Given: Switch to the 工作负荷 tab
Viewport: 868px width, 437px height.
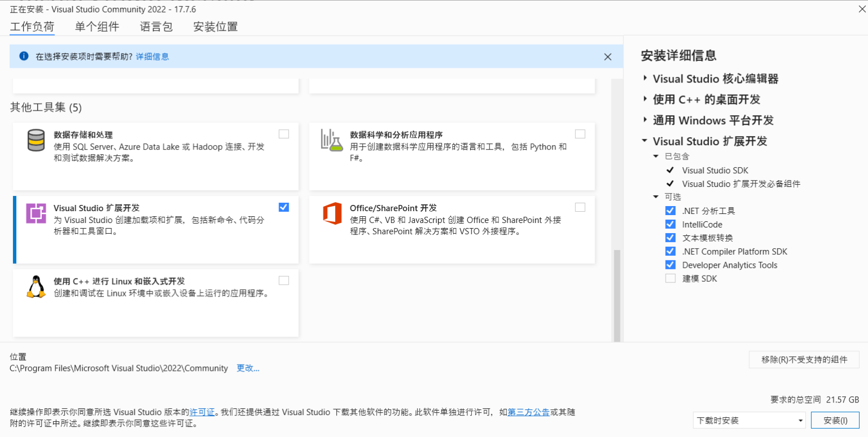Looking at the screenshot, I should click(32, 27).
